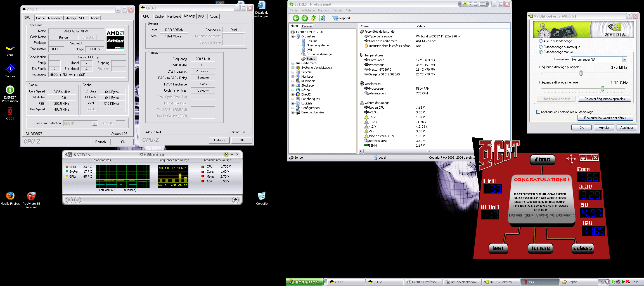This screenshot has width=644, height=286.
Task: Click the EVEREST horizontal scrollbar left arrow
Action: click(x=361, y=151)
